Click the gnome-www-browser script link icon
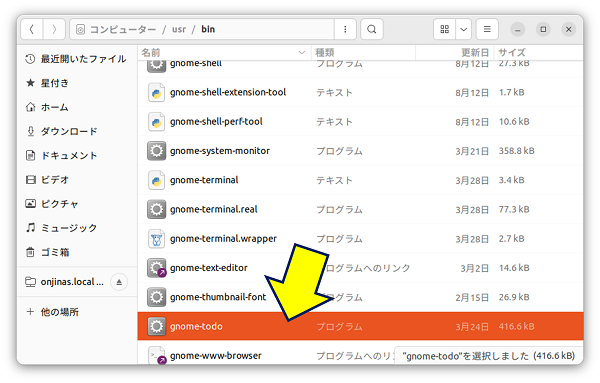The height and width of the screenshot is (383, 600). pos(157,355)
